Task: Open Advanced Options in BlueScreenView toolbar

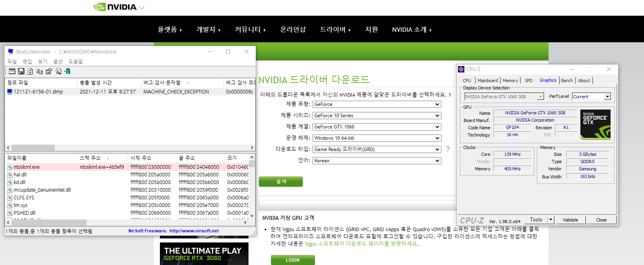Action: [x=12, y=71]
